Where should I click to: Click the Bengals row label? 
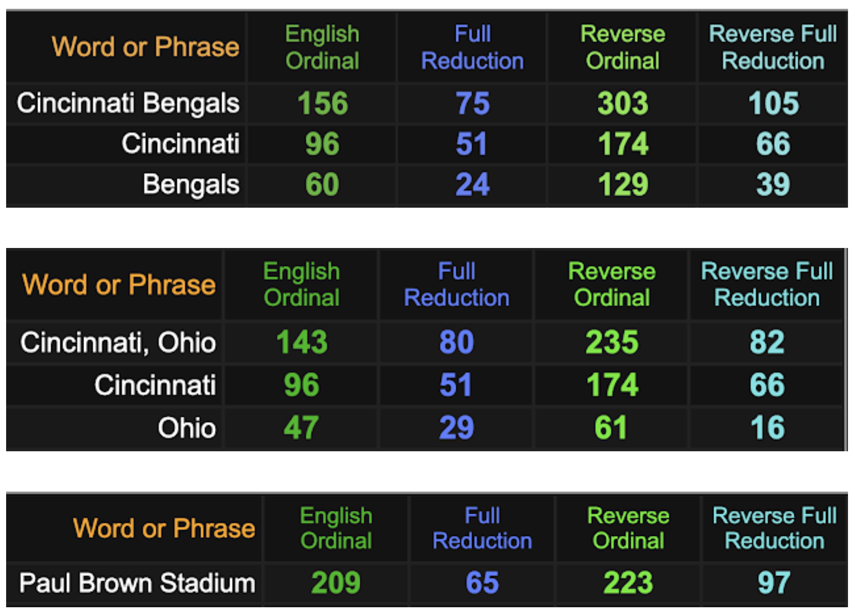click(191, 184)
